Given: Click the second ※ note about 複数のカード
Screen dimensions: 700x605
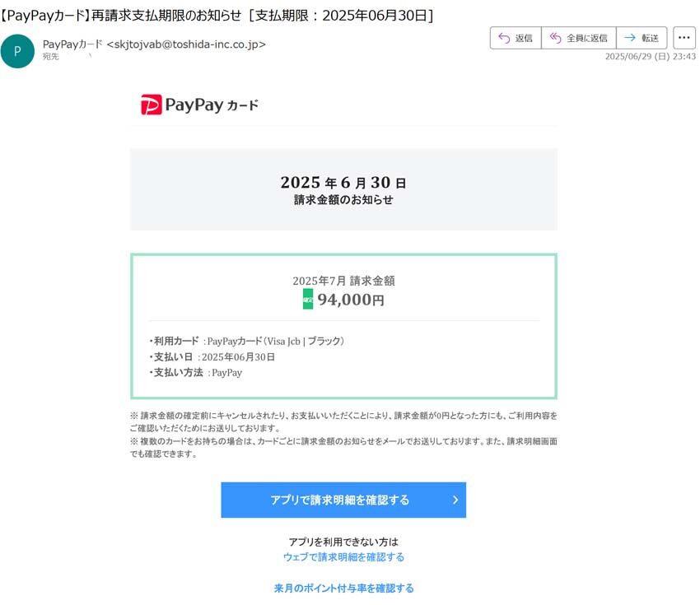Looking at the screenshot, I should coord(343,448).
